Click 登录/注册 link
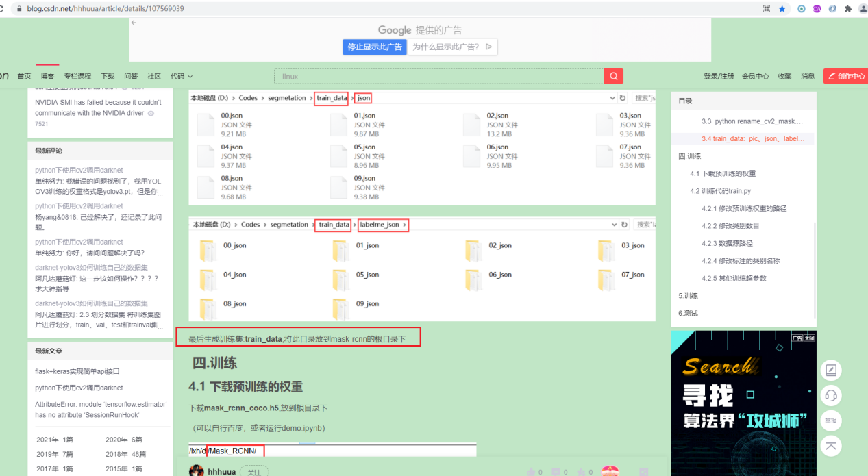This screenshot has height=476, width=868. [x=719, y=76]
